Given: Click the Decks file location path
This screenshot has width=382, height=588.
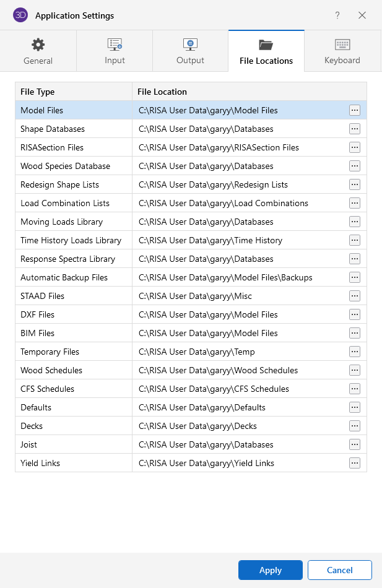Looking at the screenshot, I should pos(198,426).
